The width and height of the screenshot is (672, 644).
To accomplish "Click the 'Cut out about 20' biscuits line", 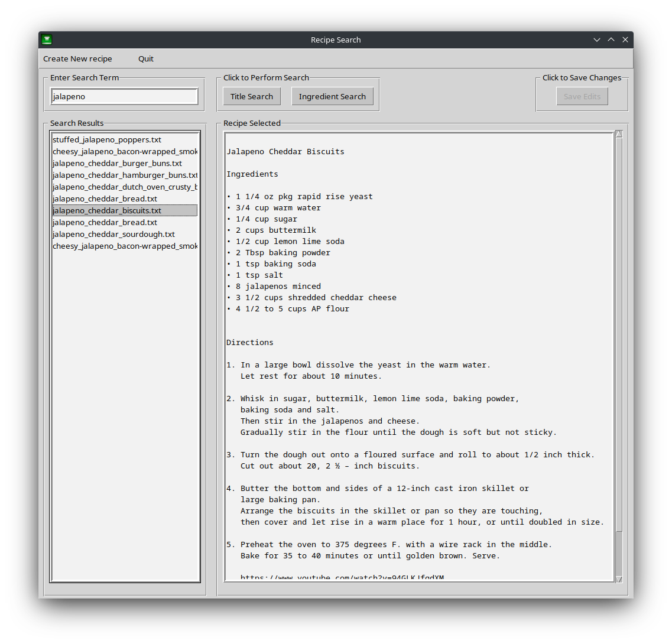I will pyautogui.click(x=330, y=466).
